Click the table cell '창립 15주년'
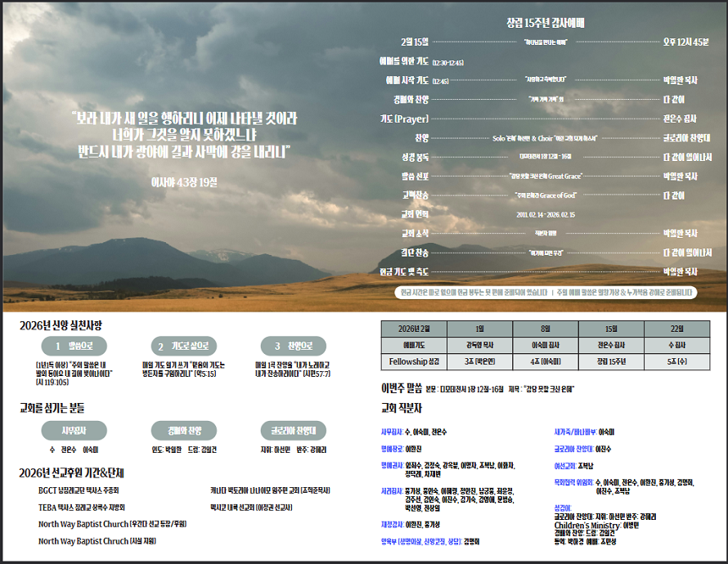Image resolution: width=728 pixels, height=564 pixels. [x=611, y=361]
